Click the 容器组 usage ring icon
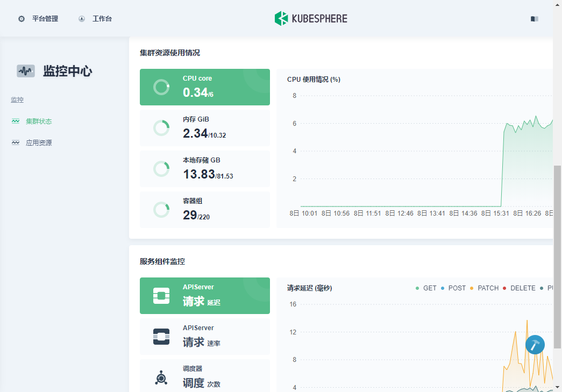 161,210
